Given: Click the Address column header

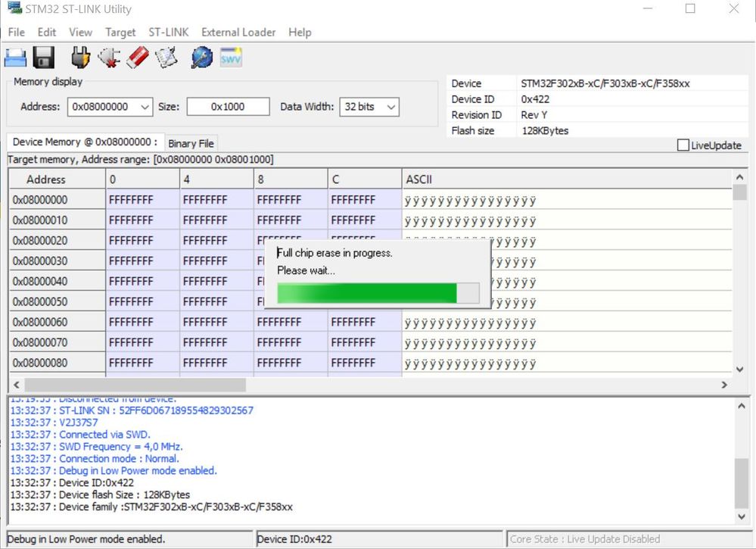Looking at the screenshot, I should [58, 179].
